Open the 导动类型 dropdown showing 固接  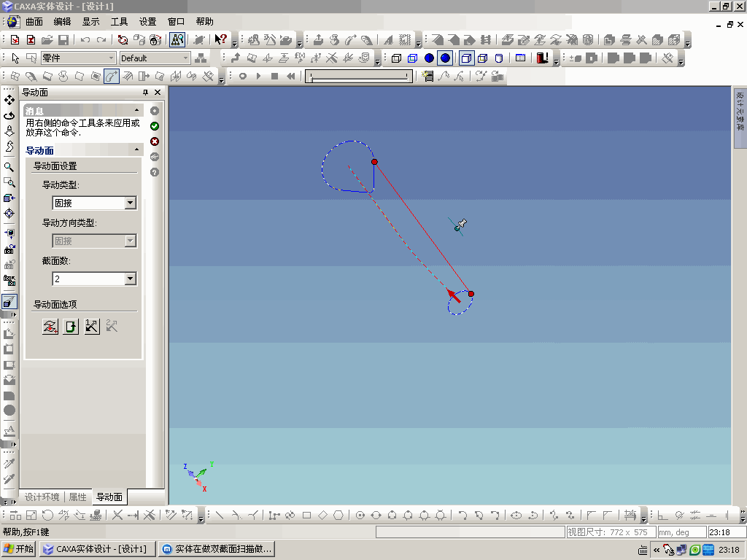coord(94,203)
